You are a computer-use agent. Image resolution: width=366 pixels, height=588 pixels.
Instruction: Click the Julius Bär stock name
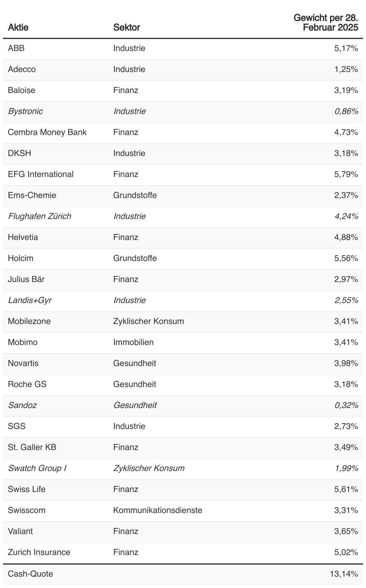pos(26,279)
